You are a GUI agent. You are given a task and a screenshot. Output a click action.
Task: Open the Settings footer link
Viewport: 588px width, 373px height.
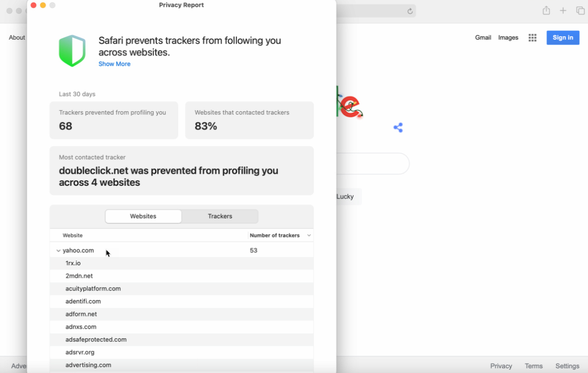[x=567, y=366]
